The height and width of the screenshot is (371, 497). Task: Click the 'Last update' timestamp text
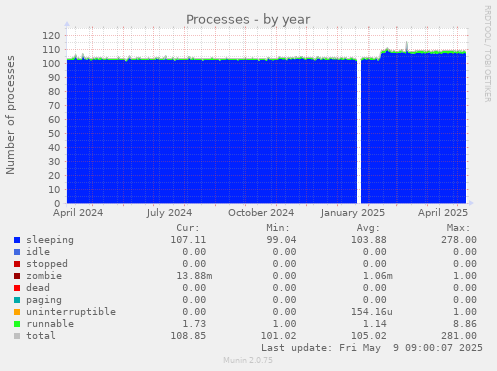(372, 348)
